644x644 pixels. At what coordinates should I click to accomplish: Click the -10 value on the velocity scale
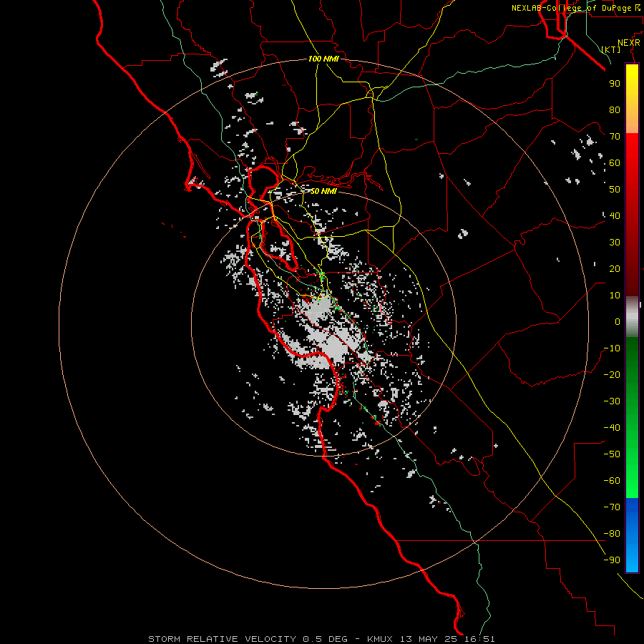pos(612,348)
